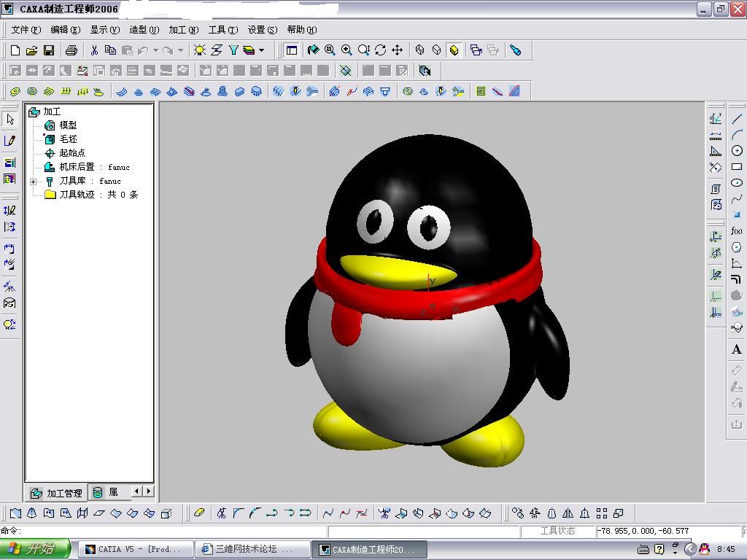
Task: Open the redo history dropdown arrow
Action: [181, 50]
